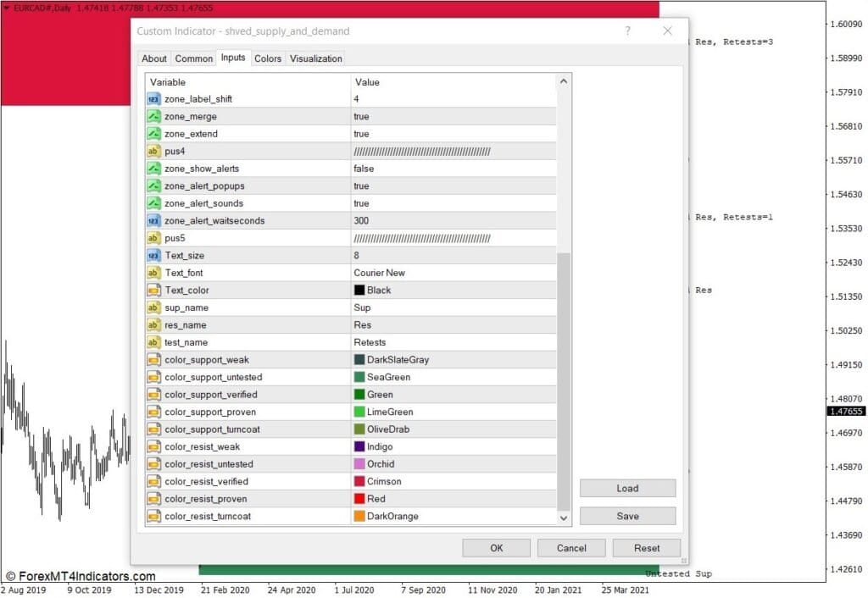Click the sup_name string type icon

click(153, 307)
